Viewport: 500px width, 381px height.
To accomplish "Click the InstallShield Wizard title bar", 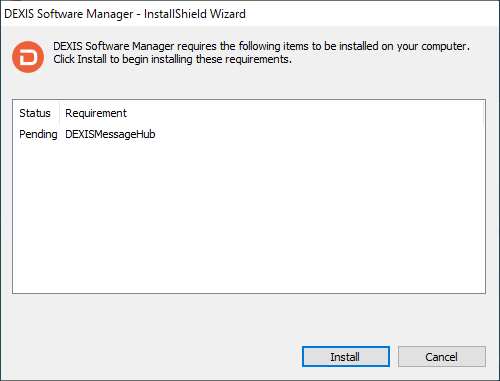I will click(x=249, y=14).
